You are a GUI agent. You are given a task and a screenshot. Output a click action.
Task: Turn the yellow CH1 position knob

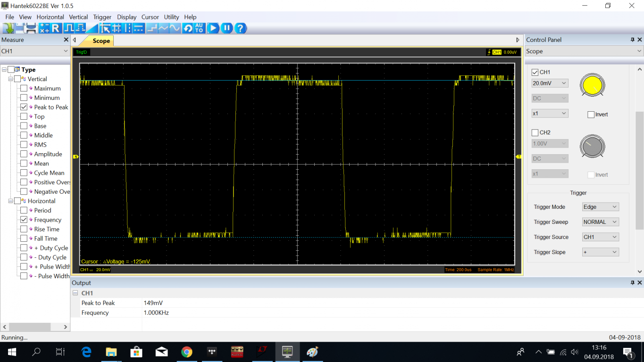[592, 85]
